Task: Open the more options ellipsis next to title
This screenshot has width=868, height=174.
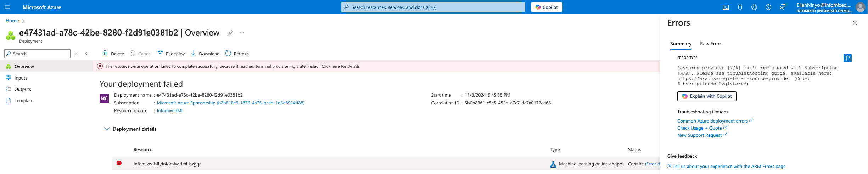Action: pos(242,33)
